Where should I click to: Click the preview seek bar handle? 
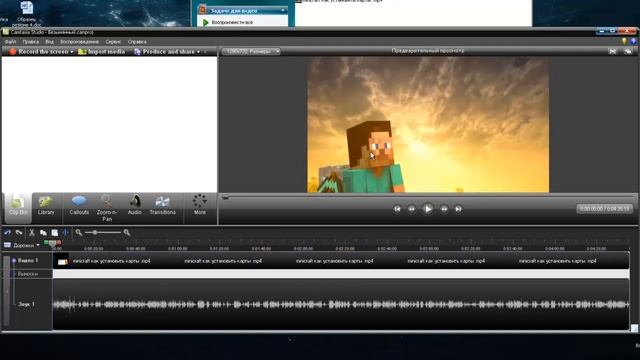click(x=225, y=198)
